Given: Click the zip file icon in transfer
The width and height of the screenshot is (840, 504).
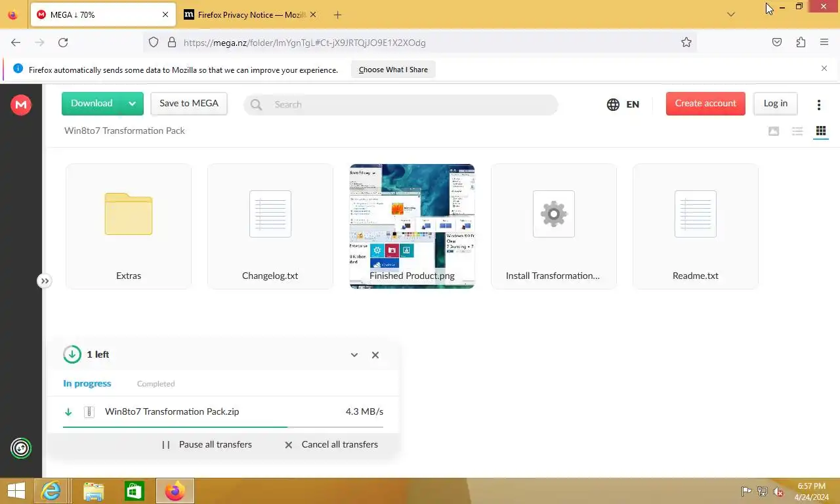Looking at the screenshot, I should coord(89,412).
